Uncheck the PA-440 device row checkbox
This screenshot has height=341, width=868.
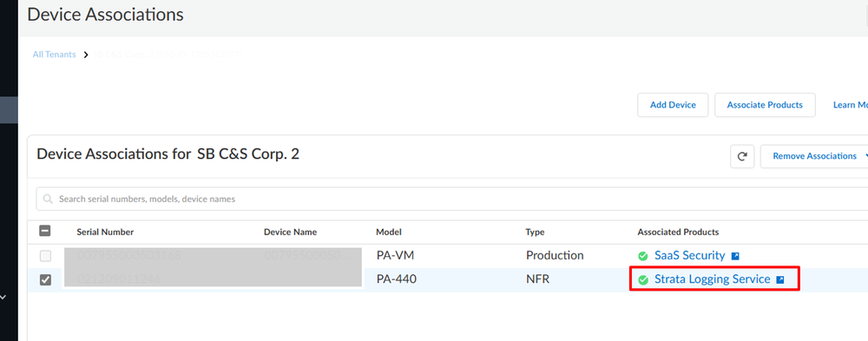tap(45, 280)
